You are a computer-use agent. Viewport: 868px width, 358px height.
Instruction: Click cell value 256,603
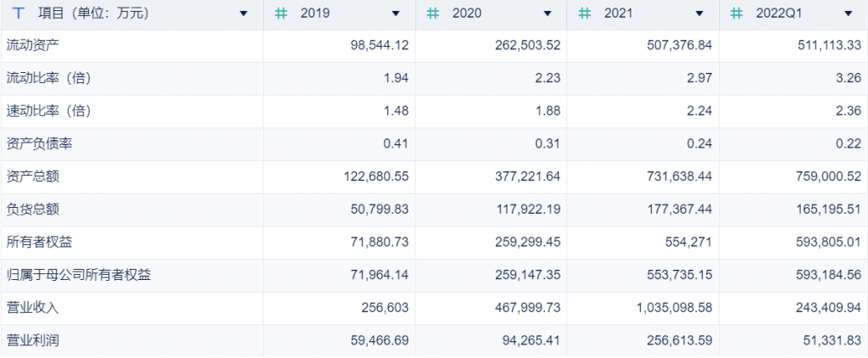point(387,308)
